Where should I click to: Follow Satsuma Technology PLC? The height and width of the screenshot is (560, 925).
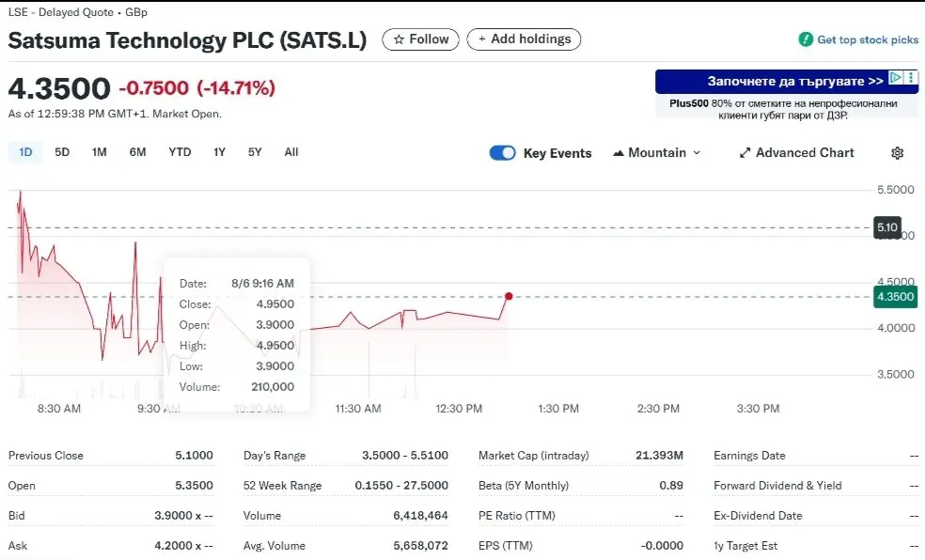click(x=420, y=39)
